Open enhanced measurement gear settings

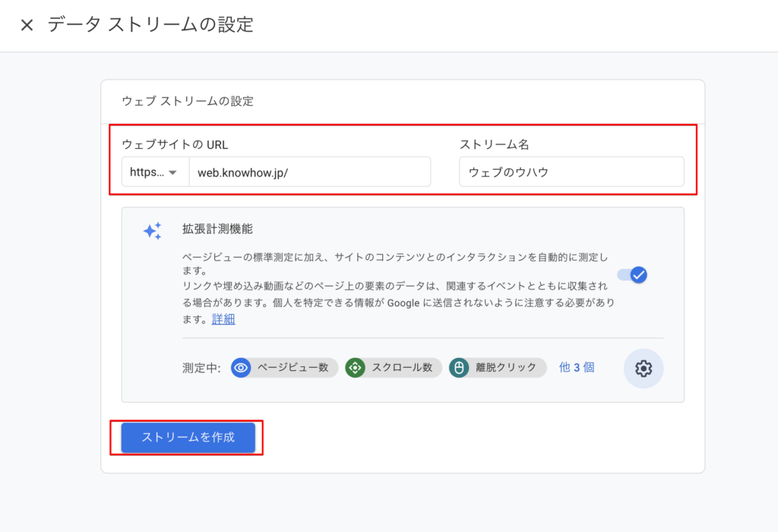pyautogui.click(x=644, y=369)
